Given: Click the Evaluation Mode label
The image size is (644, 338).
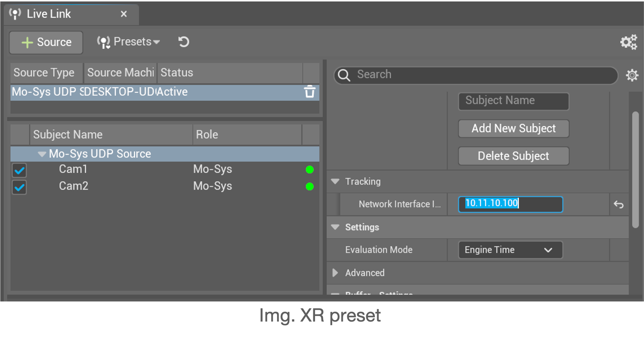Looking at the screenshot, I should coord(379,250).
